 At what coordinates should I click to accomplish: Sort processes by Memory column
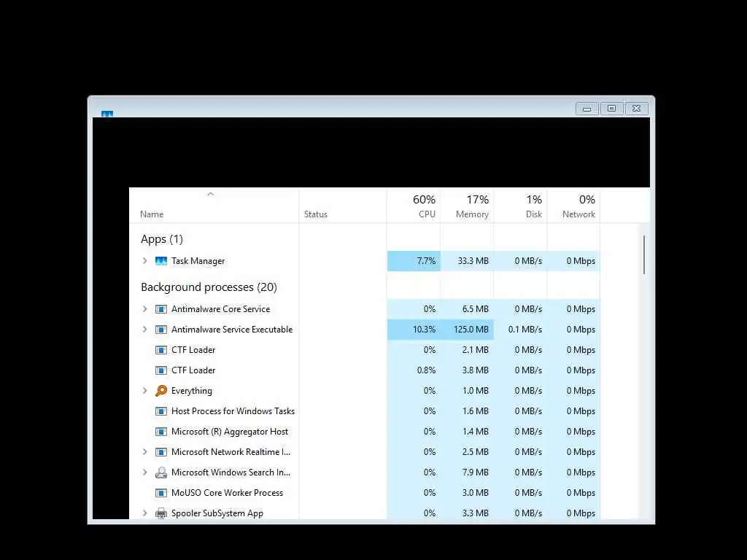468,206
